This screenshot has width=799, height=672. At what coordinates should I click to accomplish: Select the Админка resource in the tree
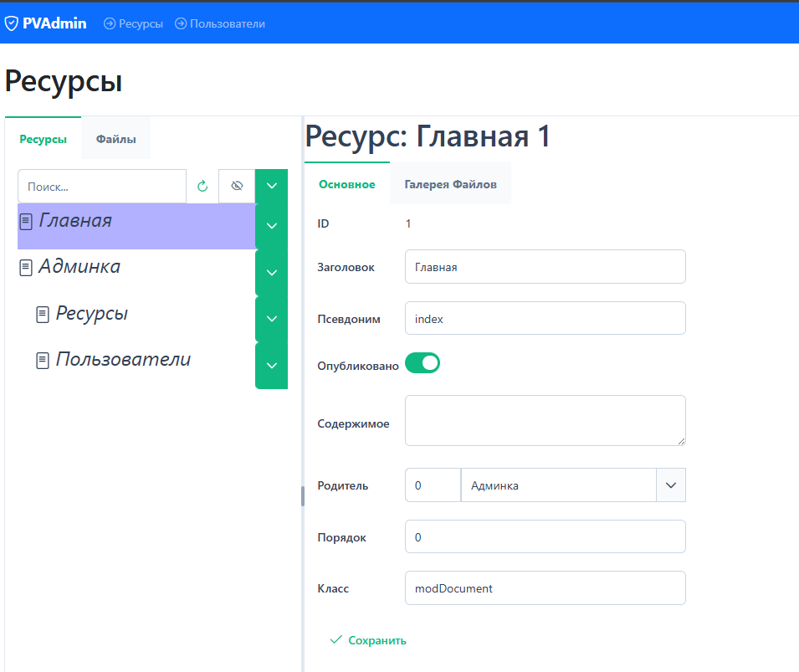coord(79,267)
